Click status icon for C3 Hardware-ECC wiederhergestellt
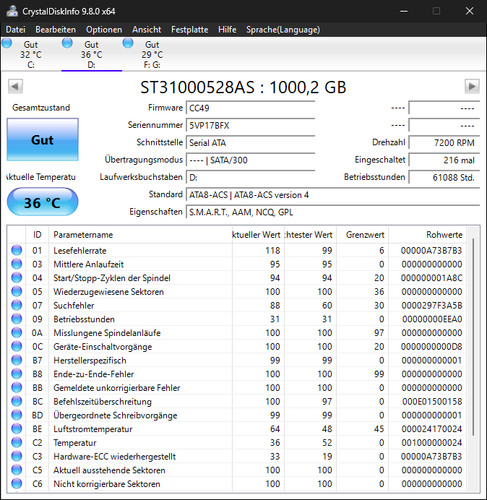This screenshot has height=500, width=487. tap(17, 456)
